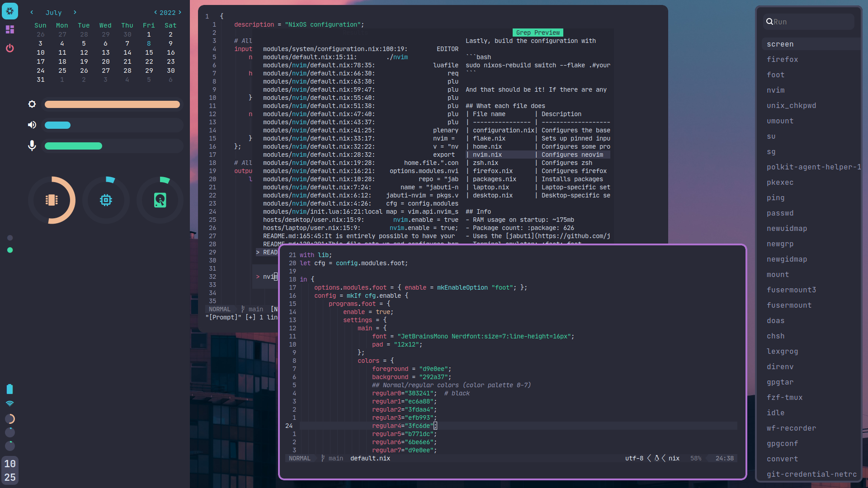868x488 pixels.
Task: Select the green active workspace dot
Action: tap(10, 250)
